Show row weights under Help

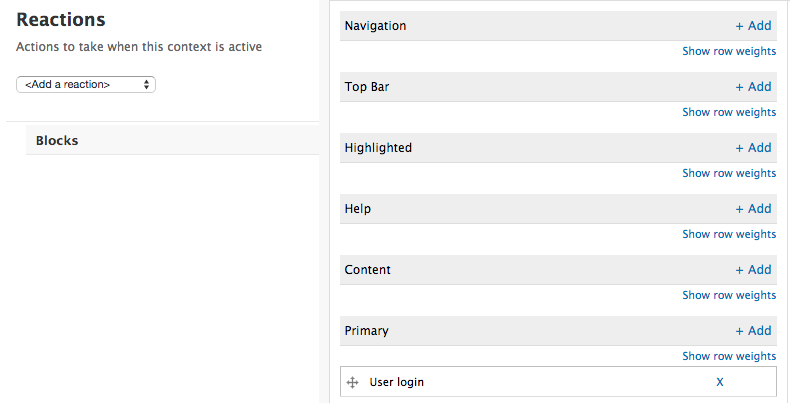coord(729,234)
